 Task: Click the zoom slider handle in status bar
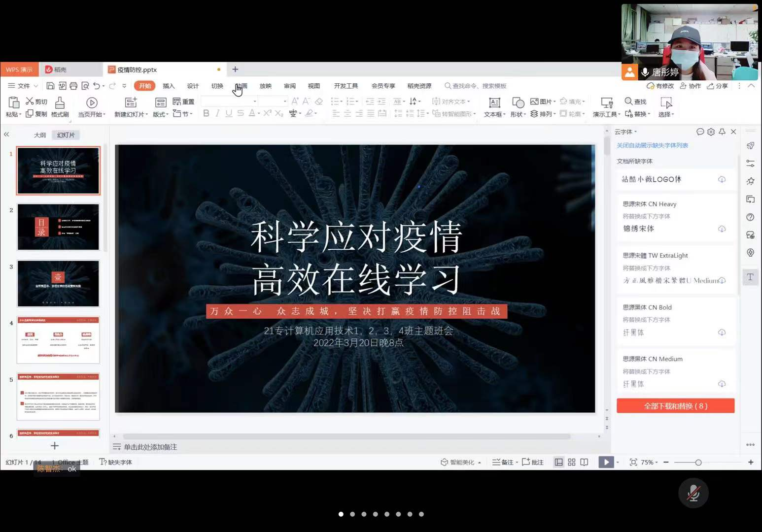(x=698, y=462)
